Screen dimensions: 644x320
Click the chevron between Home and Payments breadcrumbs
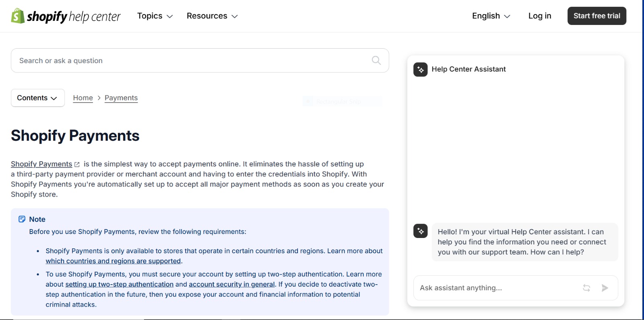99,98
